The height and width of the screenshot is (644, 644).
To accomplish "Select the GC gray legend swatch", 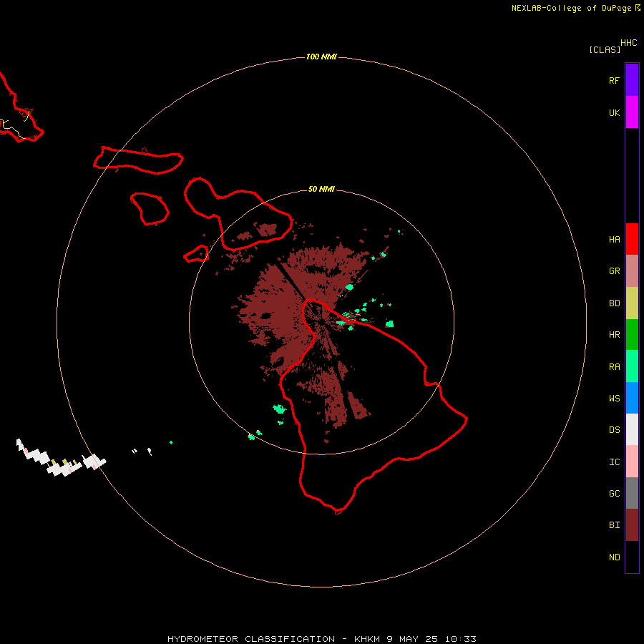I will (632, 493).
